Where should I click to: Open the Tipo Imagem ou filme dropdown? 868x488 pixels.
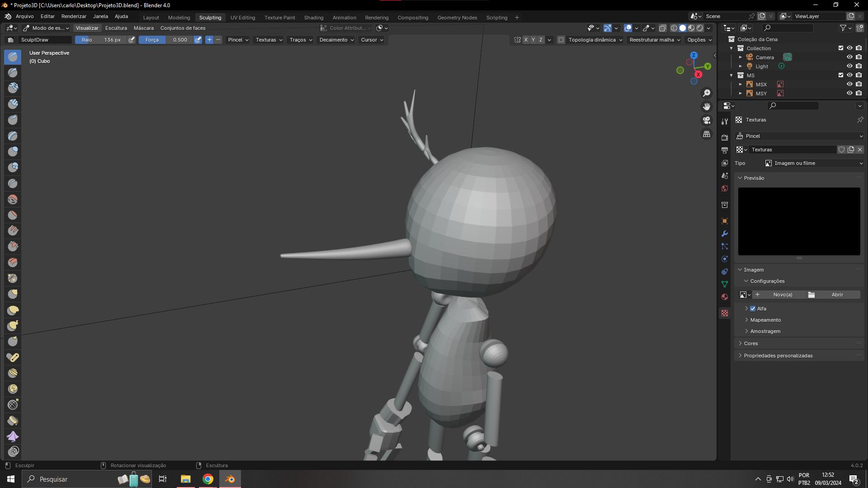tap(814, 163)
